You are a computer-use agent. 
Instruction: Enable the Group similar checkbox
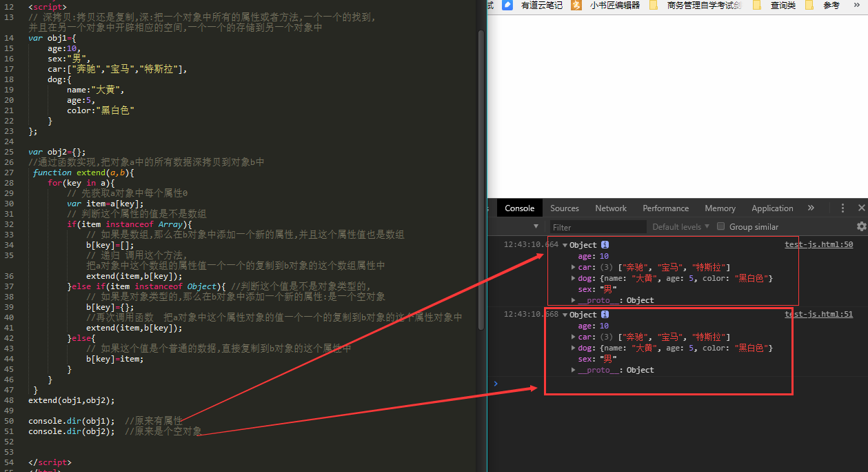click(720, 226)
